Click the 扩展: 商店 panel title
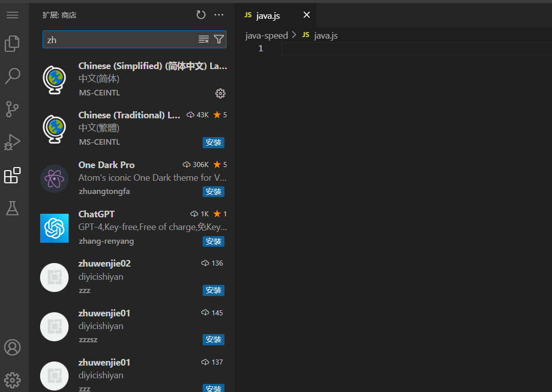This screenshot has width=552, height=392. coord(59,15)
